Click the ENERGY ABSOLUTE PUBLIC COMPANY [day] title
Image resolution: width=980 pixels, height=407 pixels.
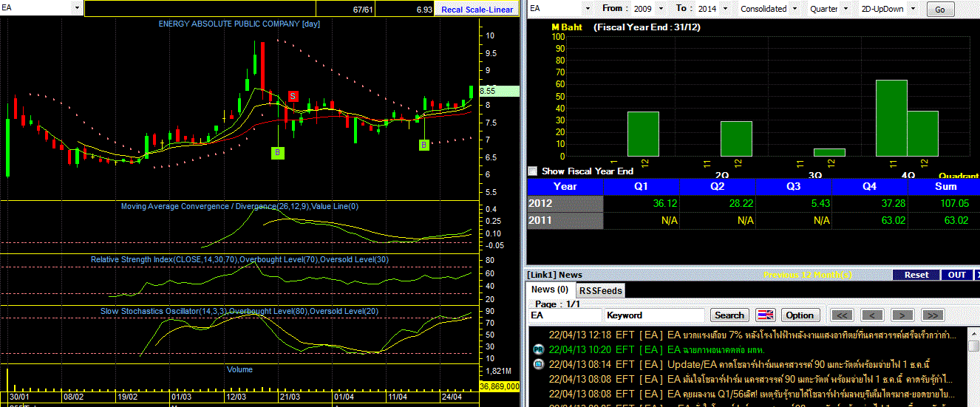pyautogui.click(x=239, y=24)
